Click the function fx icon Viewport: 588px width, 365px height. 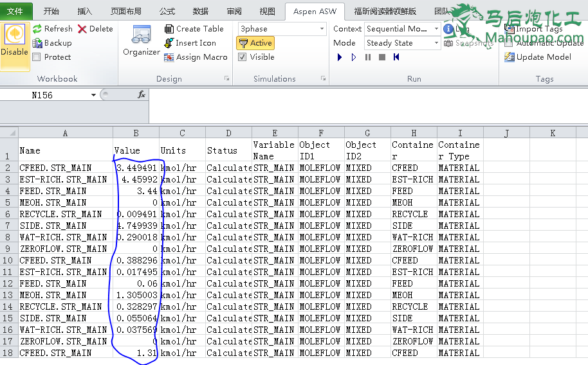[x=142, y=95]
